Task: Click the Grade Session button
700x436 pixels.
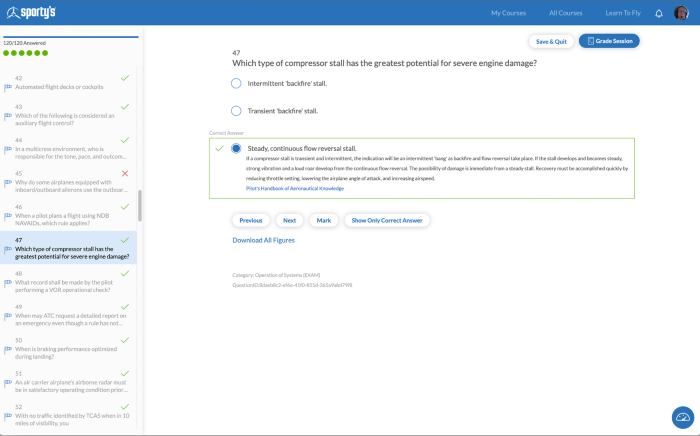Action: tap(609, 41)
